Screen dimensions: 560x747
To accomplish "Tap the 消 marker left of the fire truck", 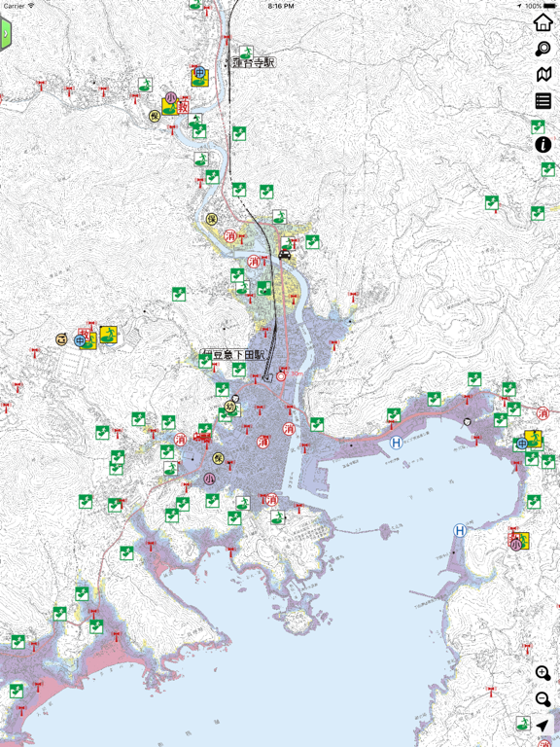I will coord(181,439).
